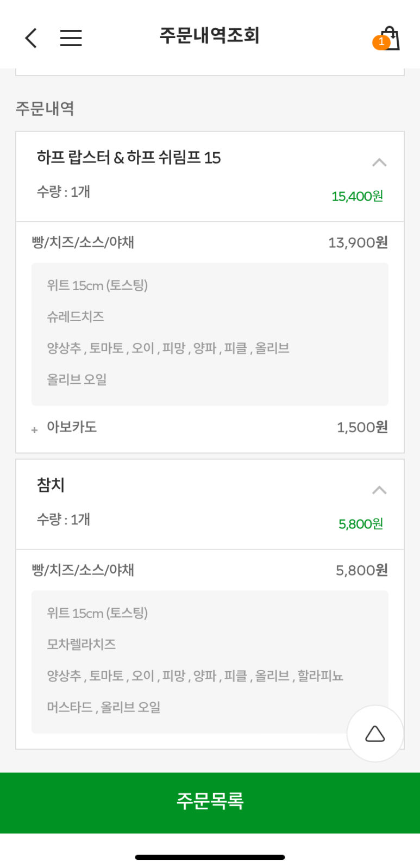Tap the 머스타드, 올리브 오일 sauce line
The image size is (420, 868).
104,707
